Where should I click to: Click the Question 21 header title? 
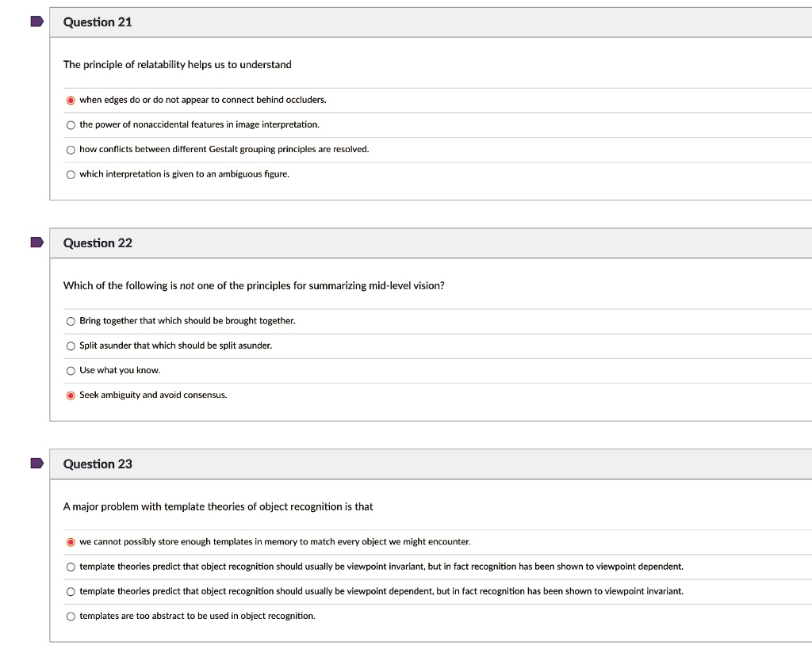[x=98, y=22]
